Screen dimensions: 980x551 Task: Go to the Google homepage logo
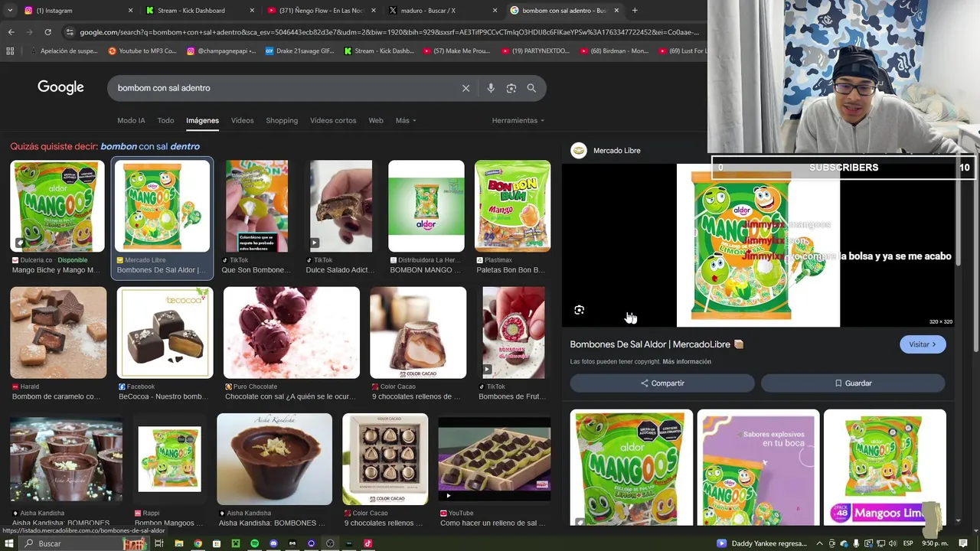60,87
